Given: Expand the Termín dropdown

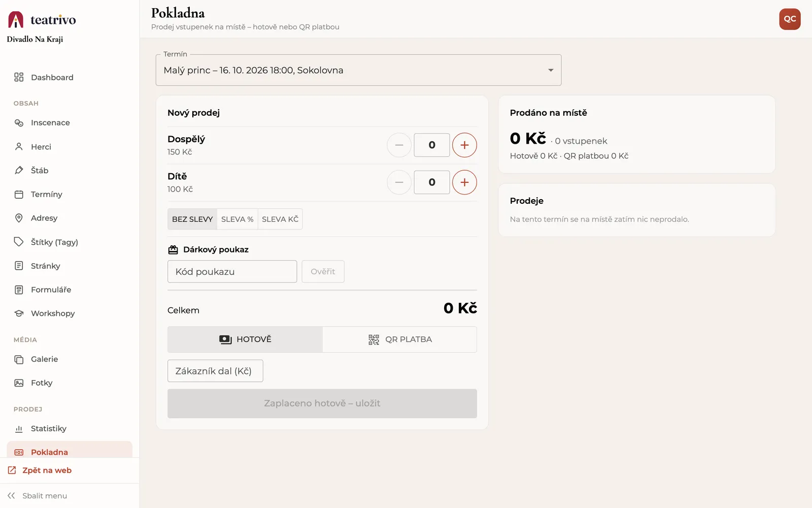Looking at the screenshot, I should 358,70.
